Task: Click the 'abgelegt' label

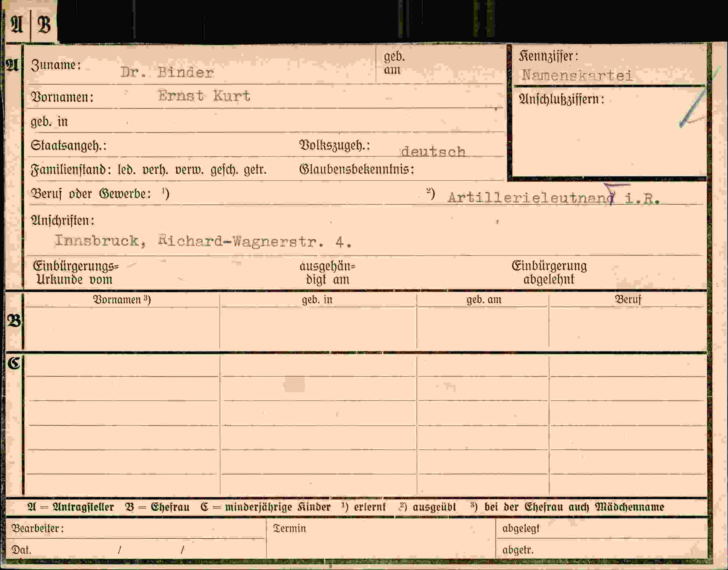Action: coord(521,529)
